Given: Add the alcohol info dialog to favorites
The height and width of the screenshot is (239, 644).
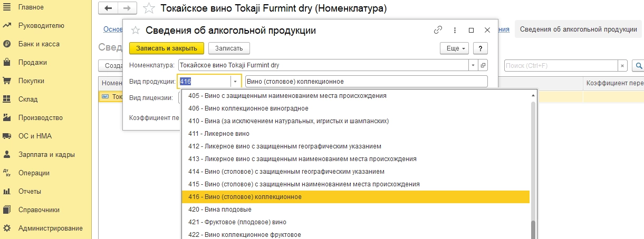Looking at the screenshot, I should coord(136,31).
